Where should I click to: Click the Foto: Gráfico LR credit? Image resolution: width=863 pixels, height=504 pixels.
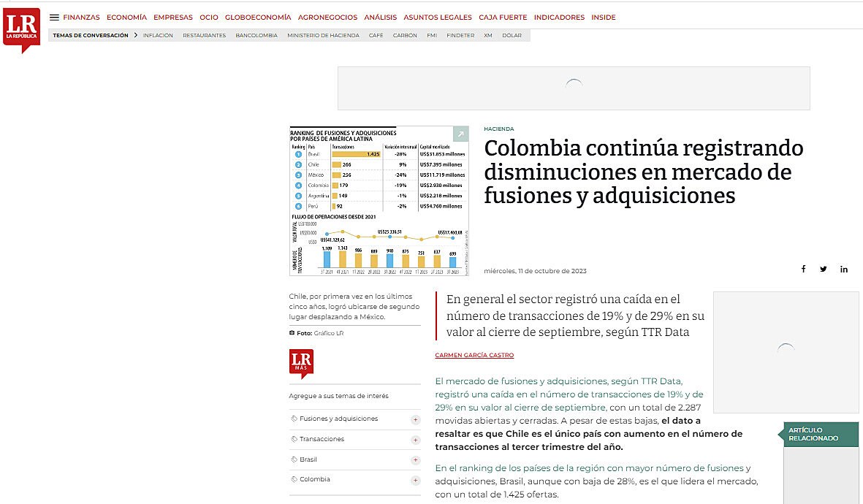(316, 333)
